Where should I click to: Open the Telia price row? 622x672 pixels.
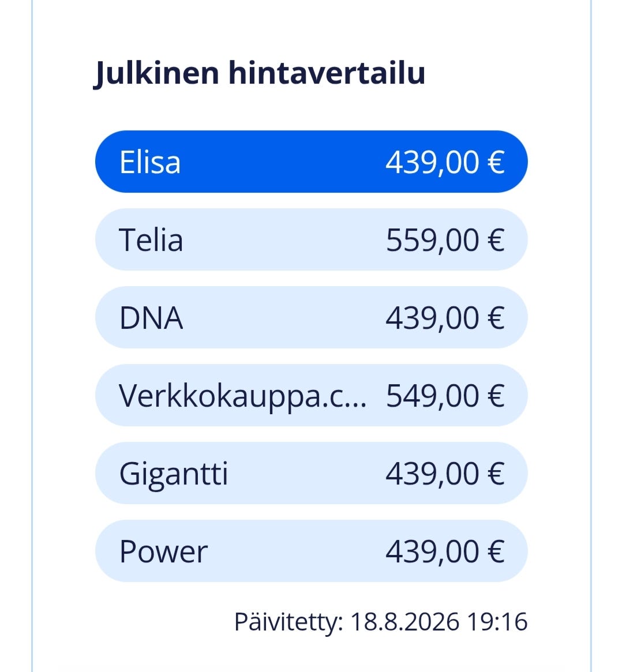pyautogui.click(x=311, y=239)
